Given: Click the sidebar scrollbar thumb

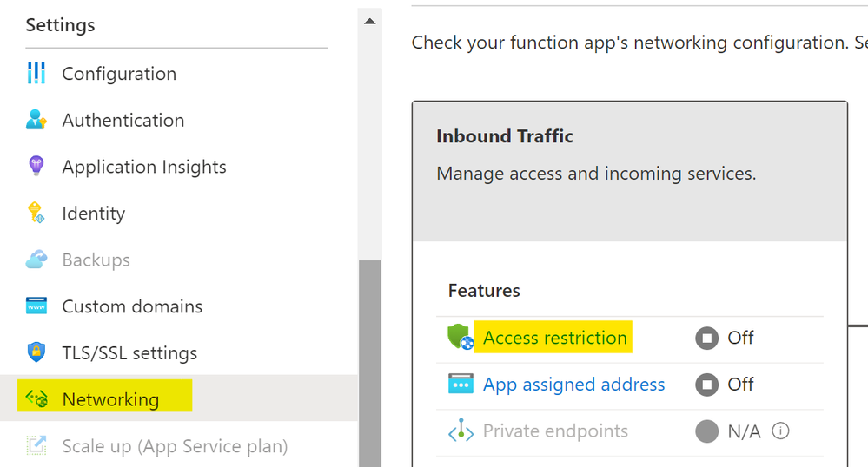Looking at the screenshot, I should pyautogui.click(x=370, y=364).
